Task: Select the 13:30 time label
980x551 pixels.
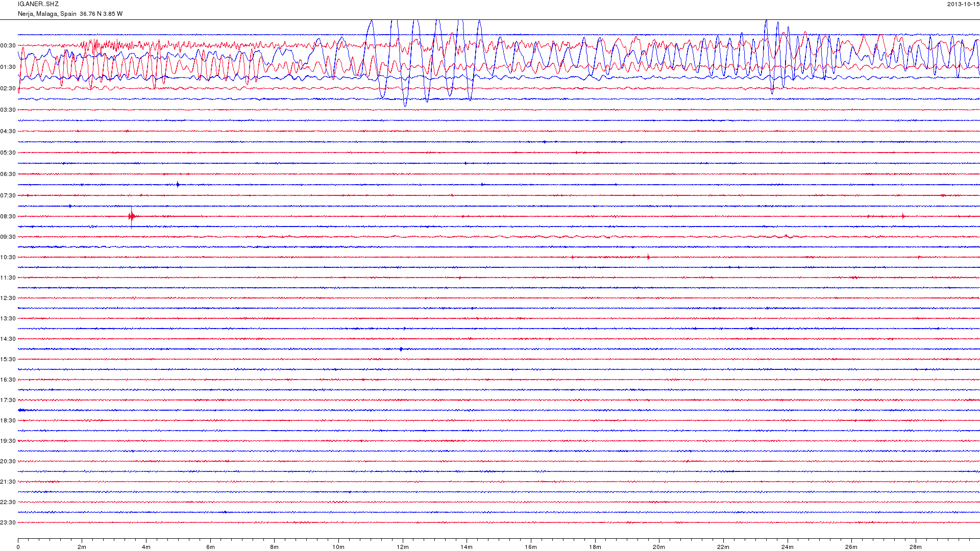Action: [x=8, y=318]
